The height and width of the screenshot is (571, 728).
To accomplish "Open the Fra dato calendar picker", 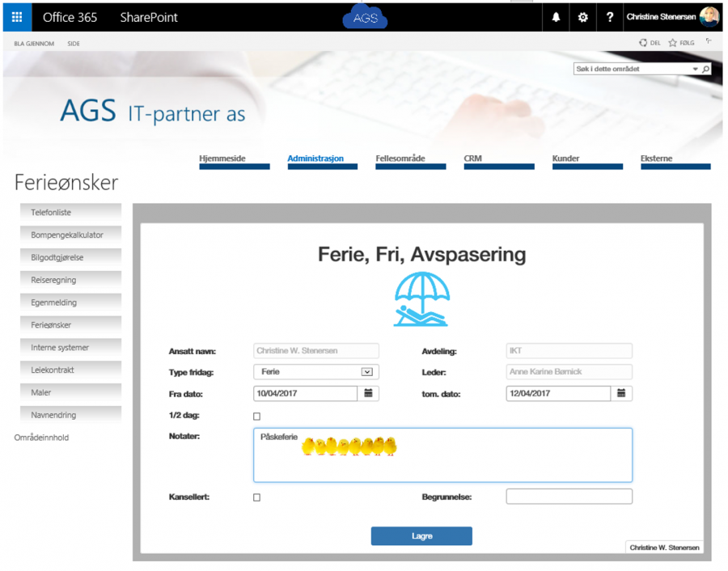I will click(x=368, y=393).
